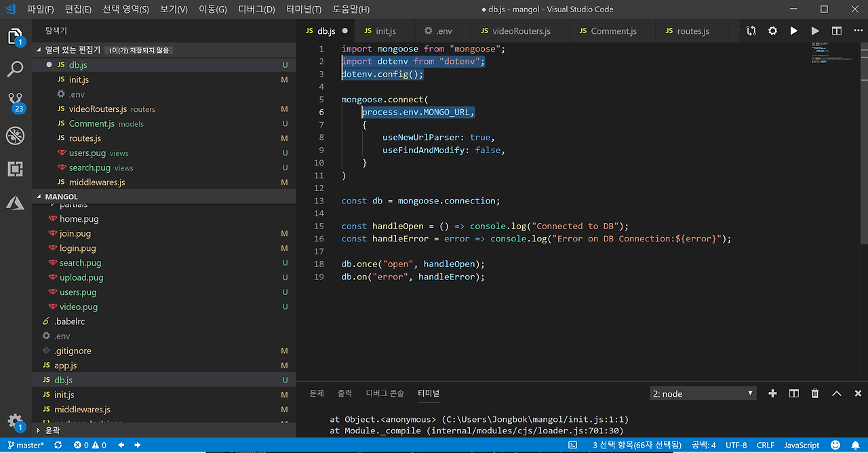Open the Azure view in activity bar

coord(15,202)
